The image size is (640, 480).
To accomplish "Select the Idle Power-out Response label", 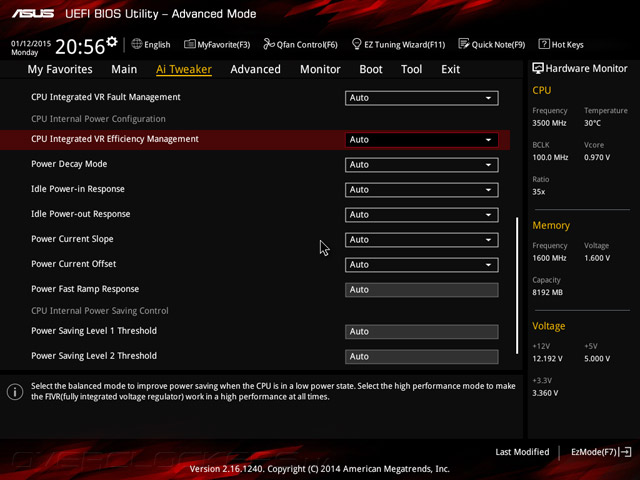I will pos(80,214).
